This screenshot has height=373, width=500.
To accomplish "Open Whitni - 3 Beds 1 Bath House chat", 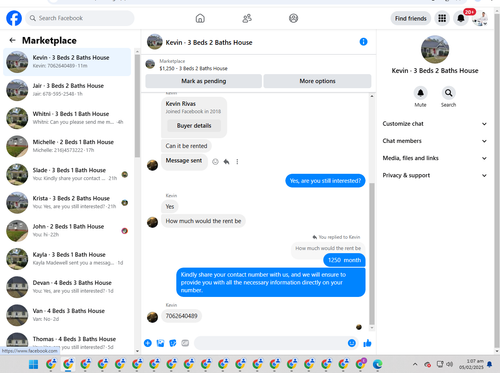I will pos(67,118).
